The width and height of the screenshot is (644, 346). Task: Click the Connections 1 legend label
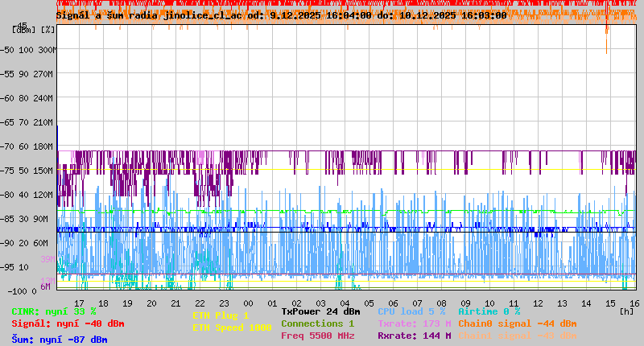coord(317,323)
